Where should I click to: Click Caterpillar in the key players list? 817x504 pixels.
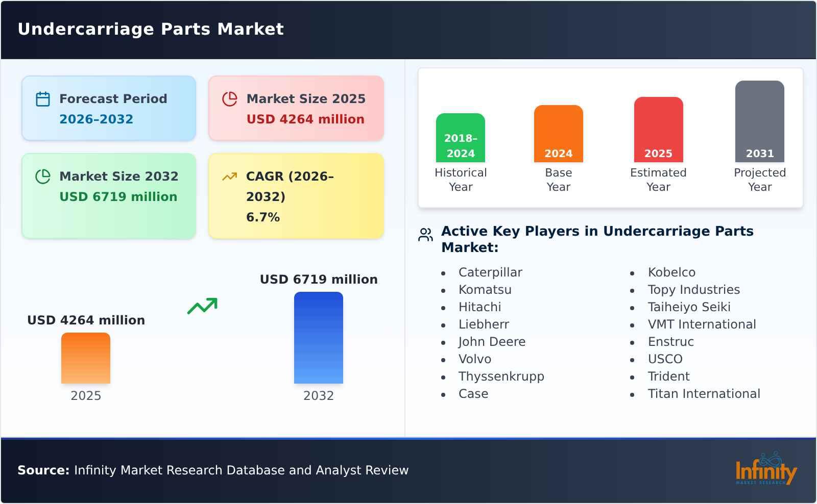click(491, 272)
